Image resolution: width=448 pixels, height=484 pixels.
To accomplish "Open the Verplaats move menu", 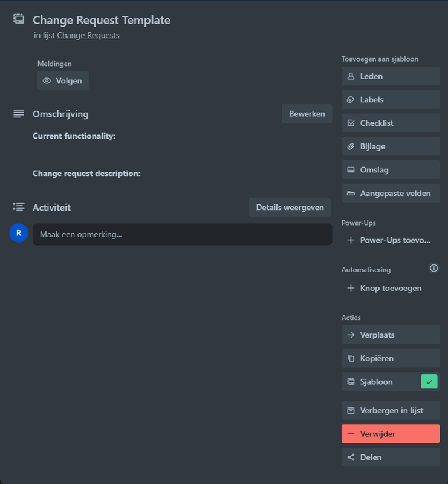I will [x=390, y=335].
